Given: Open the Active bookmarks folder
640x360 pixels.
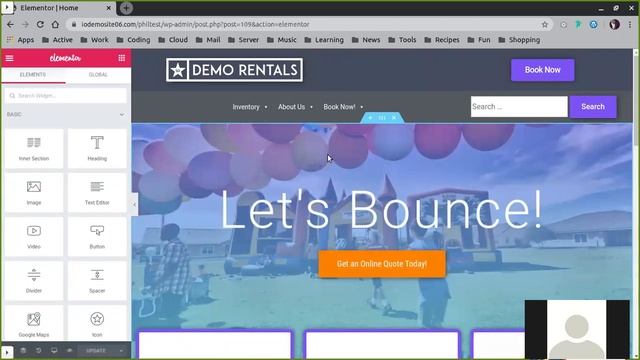Looking at the screenshot, I should coord(58,40).
